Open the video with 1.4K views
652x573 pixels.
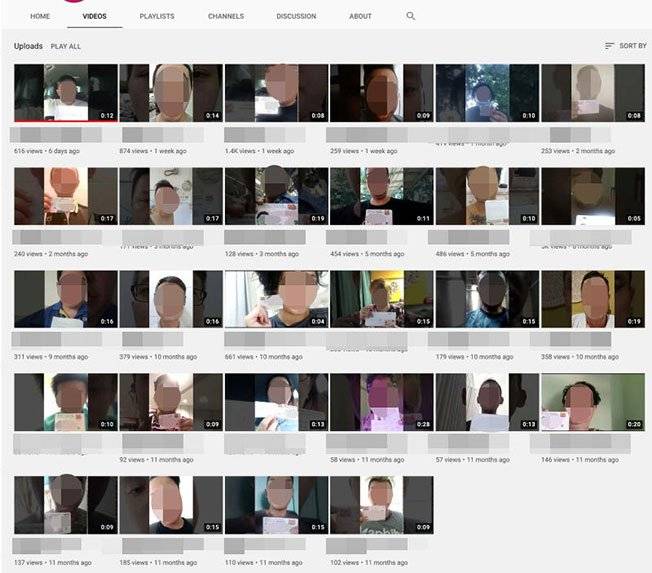[x=276, y=93]
